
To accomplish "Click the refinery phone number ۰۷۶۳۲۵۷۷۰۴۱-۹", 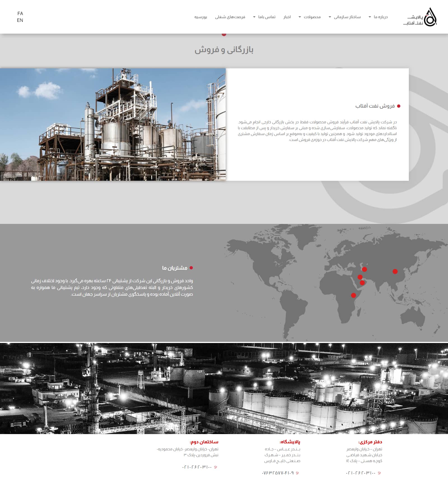I will pos(278,473).
